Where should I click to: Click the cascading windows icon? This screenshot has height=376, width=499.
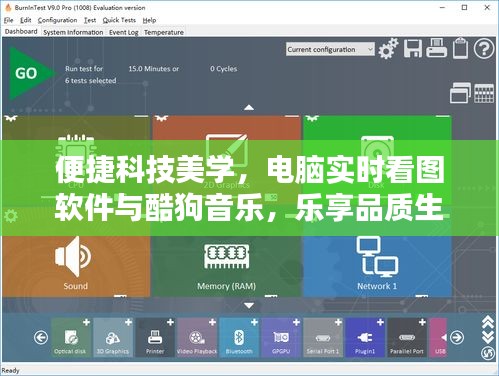point(460,92)
